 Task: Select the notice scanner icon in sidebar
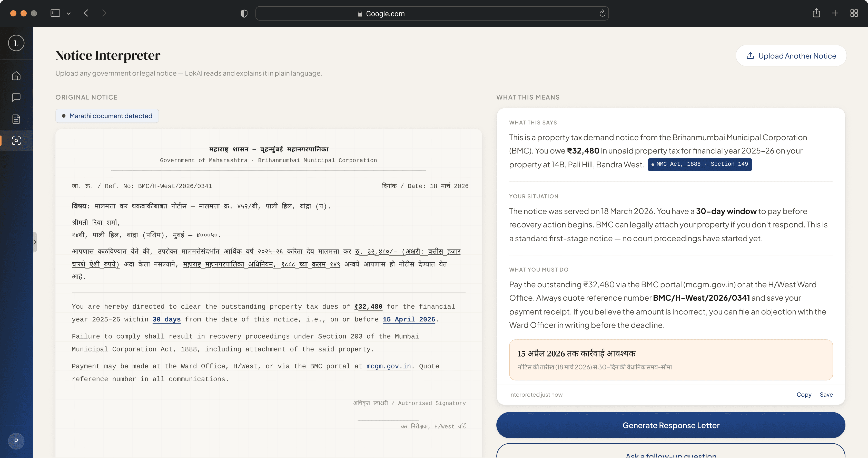tap(16, 141)
